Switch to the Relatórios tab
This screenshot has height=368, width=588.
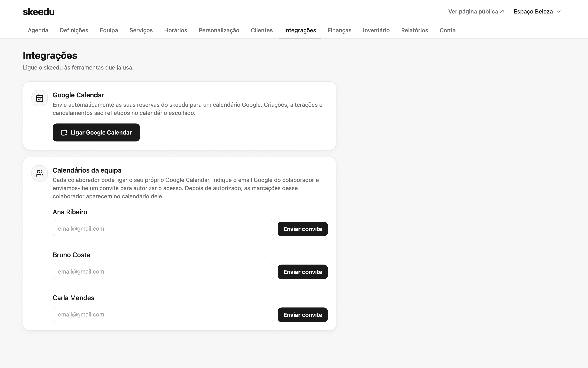414,30
